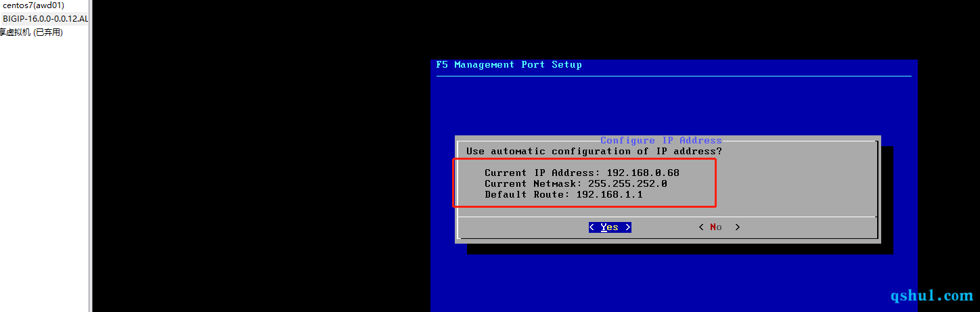Select the shared VMs (已弃用) entry
Screen dimensions: 980x312
click(31, 32)
